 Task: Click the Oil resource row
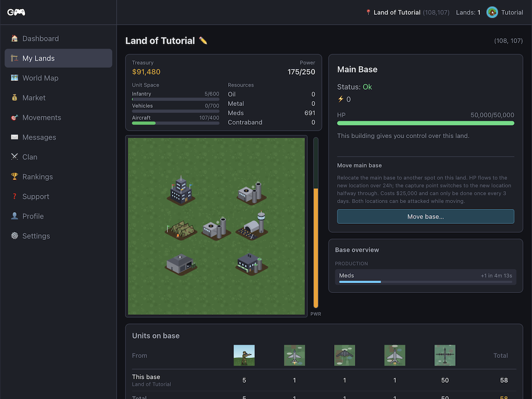(271, 95)
